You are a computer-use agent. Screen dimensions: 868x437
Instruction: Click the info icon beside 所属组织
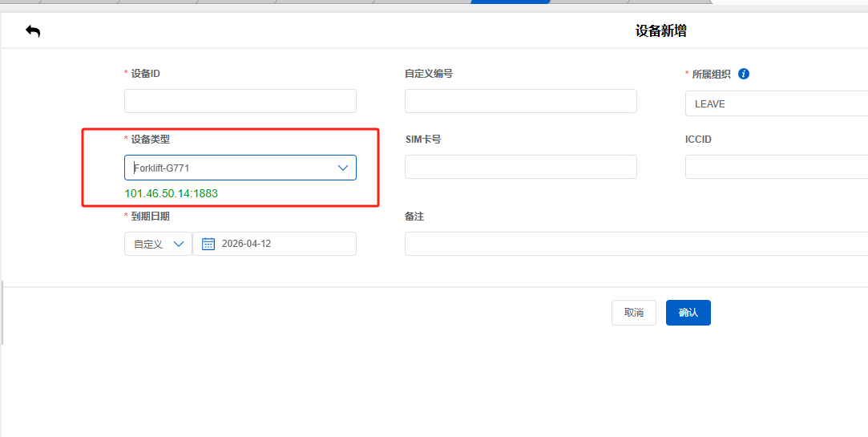point(743,74)
